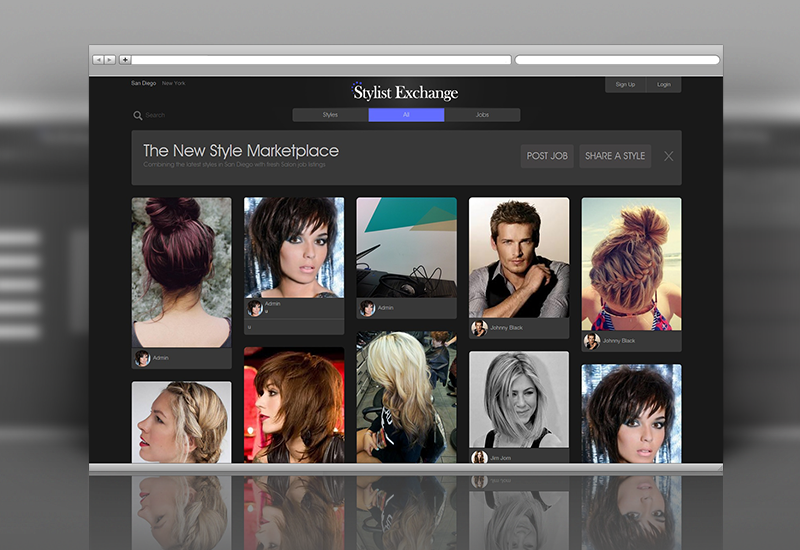Open Jim Jom profile name link

pyautogui.click(x=501, y=458)
